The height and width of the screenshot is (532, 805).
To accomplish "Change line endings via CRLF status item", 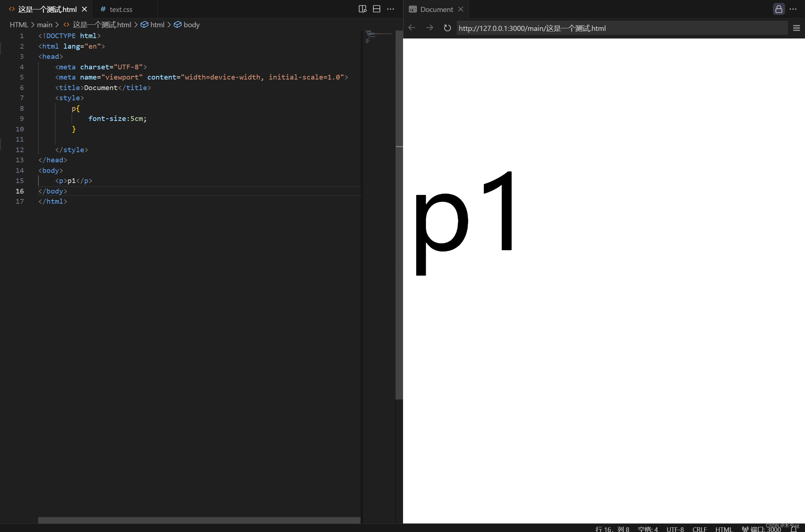I will pos(699,529).
